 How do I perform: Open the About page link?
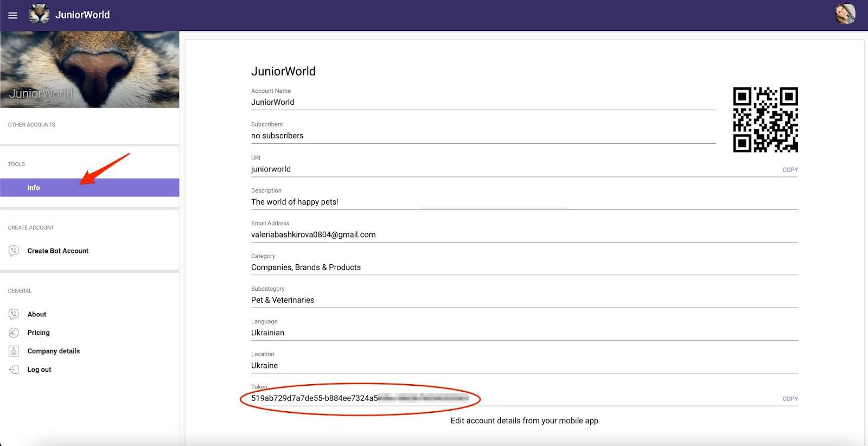point(37,314)
